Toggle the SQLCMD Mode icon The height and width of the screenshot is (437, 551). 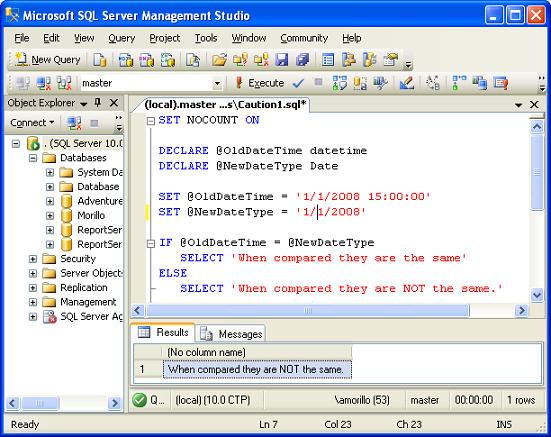click(x=500, y=83)
